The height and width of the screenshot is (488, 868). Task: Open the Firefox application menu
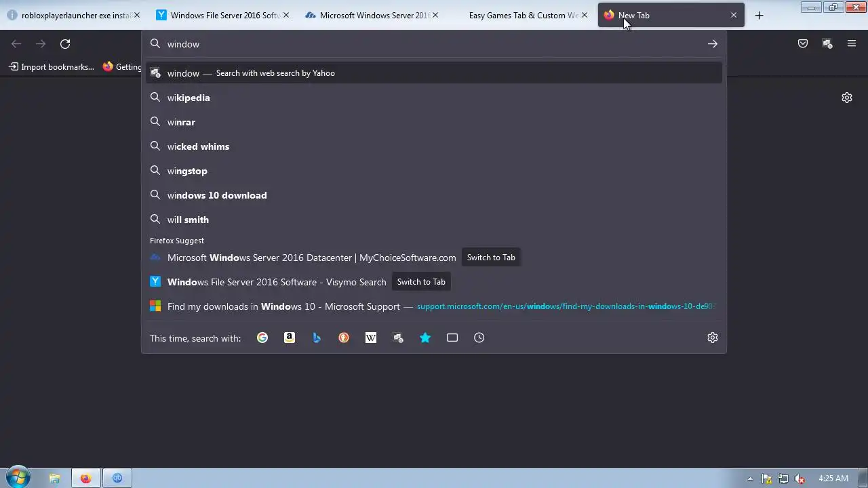[x=852, y=44]
